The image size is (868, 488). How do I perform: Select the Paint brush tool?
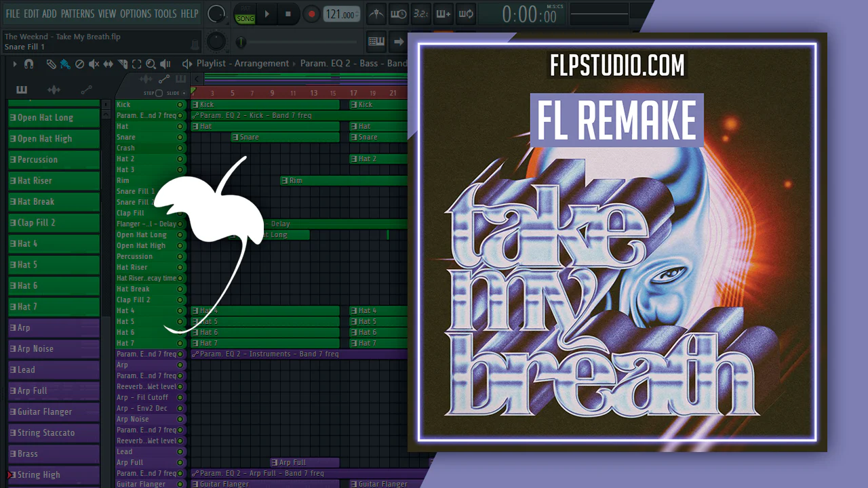click(65, 64)
